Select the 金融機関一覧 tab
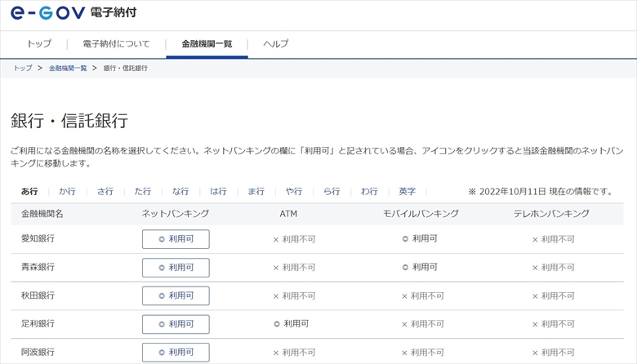637x364 pixels. (x=207, y=43)
